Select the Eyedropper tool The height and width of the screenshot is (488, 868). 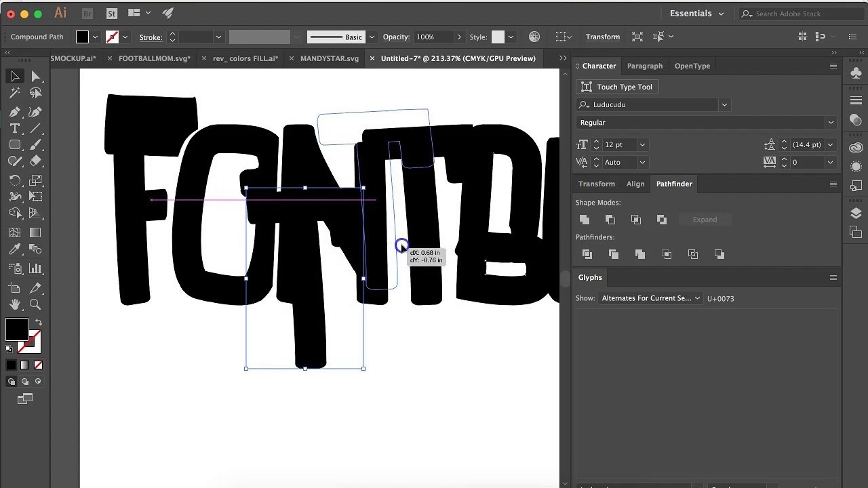click(x=15, y=249)
